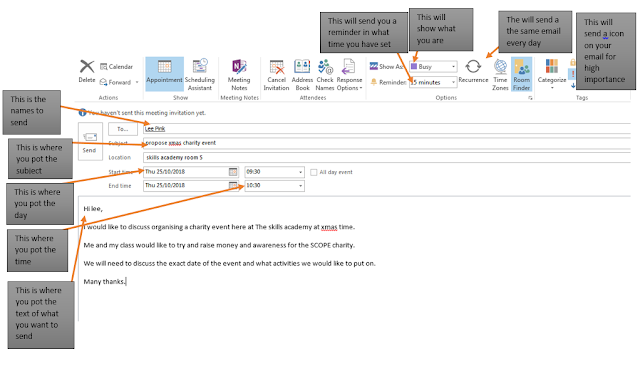Viewport: 640px width, 369px height.
Task: Toggle Time Zones display
Action: click(x=500, y=74)
